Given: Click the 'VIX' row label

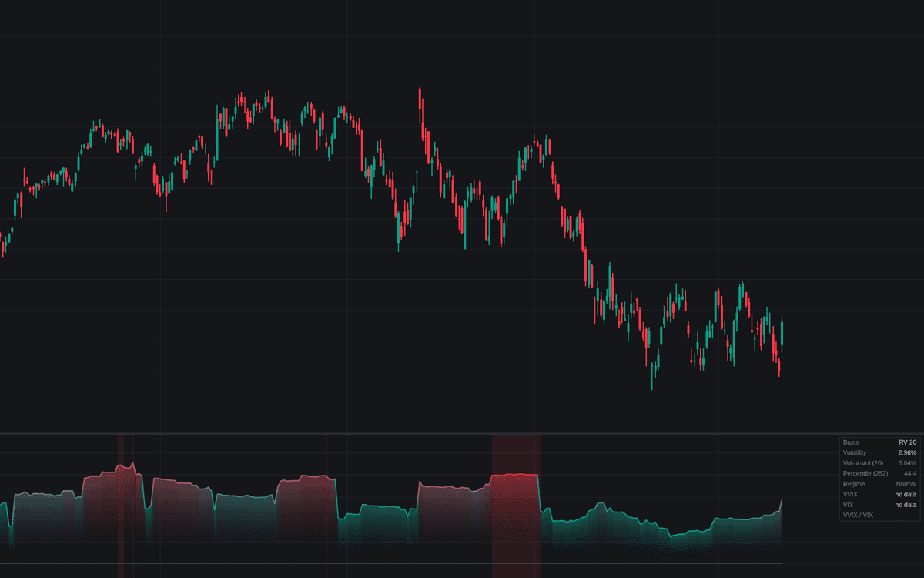Looking at the screenshot, I should tap(849, 504).
